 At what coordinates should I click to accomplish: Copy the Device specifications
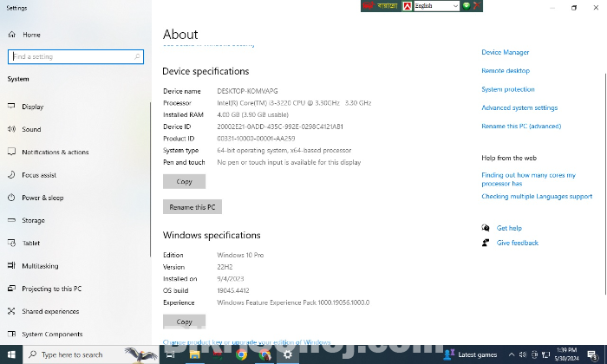coord(184,181)
